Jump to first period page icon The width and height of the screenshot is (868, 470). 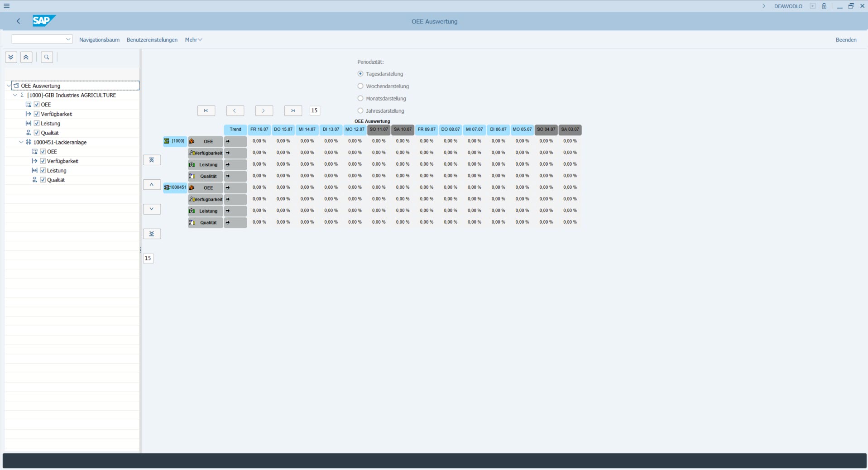point(206,110)
